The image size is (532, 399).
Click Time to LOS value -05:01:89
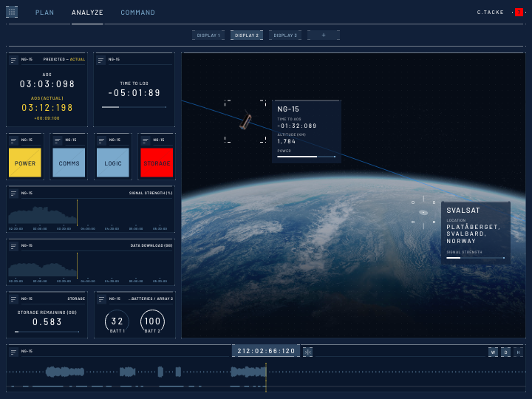pyautogui.click(x=134, y=93)
